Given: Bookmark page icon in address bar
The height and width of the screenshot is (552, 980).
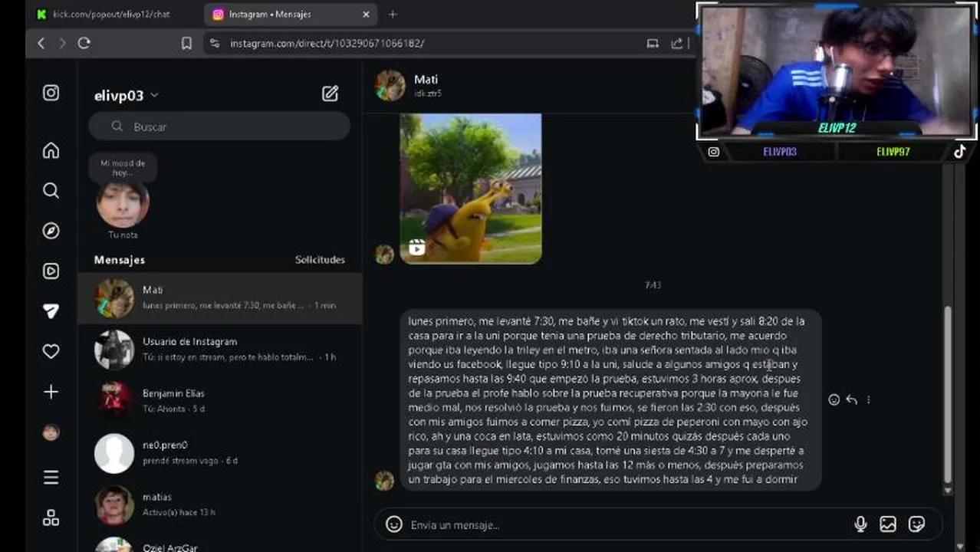Looking at the screenshot, I should coord(186,43).
